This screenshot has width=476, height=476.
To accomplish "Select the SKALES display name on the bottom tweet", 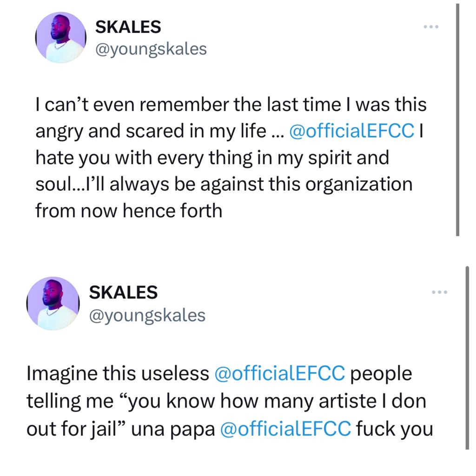I will [x=122, y=293].
